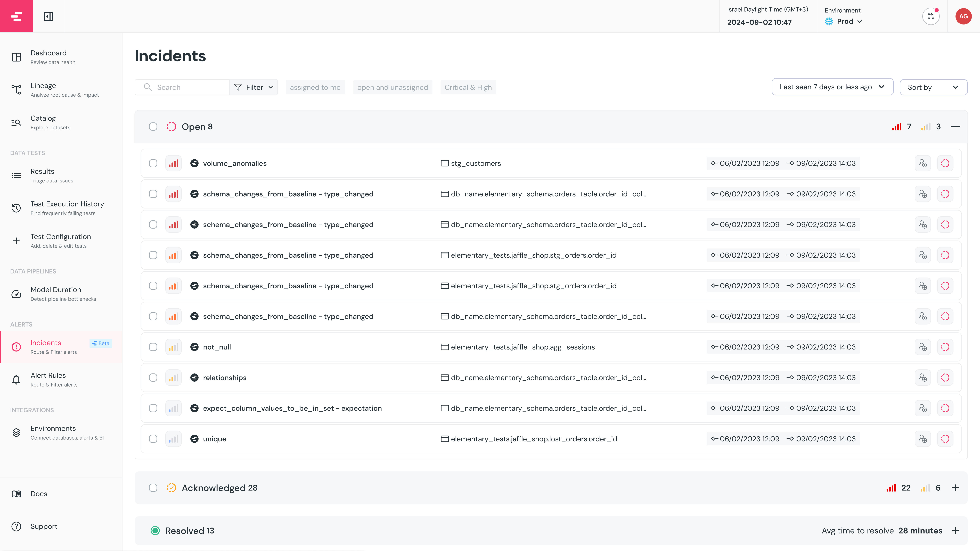Check the last schema_changes_from_baseline row checkbox
Screen dimensions: 980x551
click(153, 316)
